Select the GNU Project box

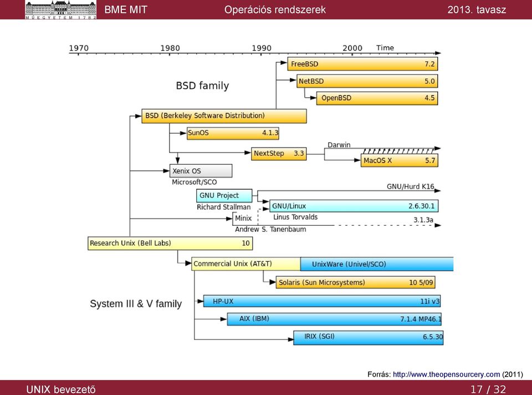(x=224, y=196)
